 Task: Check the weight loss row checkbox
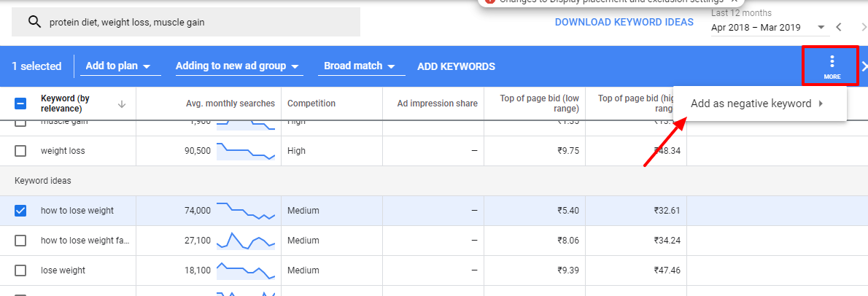tap(20, 150)
